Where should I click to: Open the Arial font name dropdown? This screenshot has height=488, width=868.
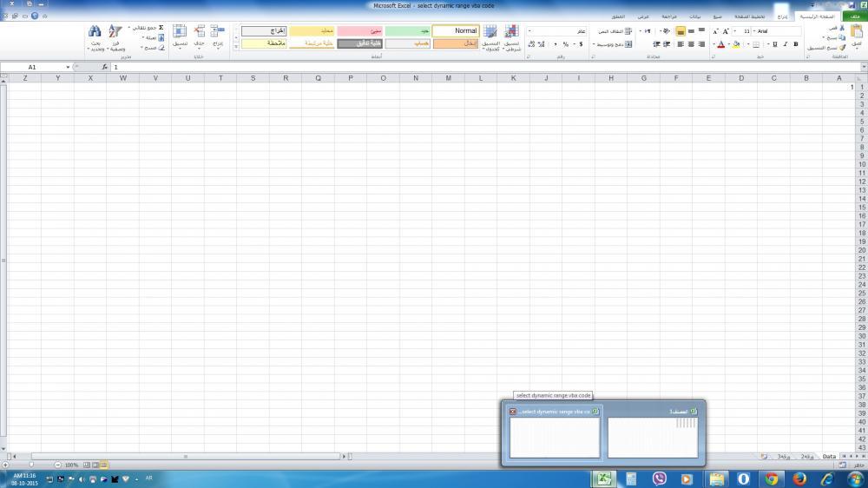point(754,31)
